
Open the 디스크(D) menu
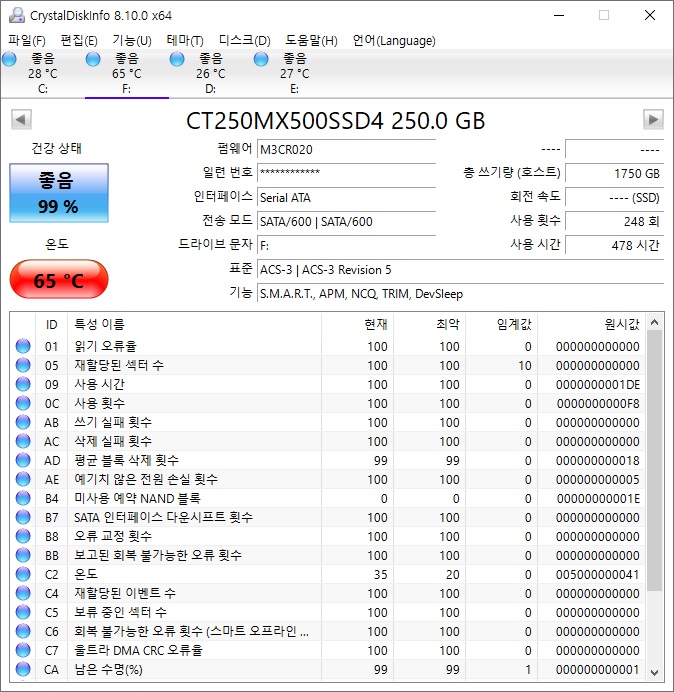[x=245, y=41]
